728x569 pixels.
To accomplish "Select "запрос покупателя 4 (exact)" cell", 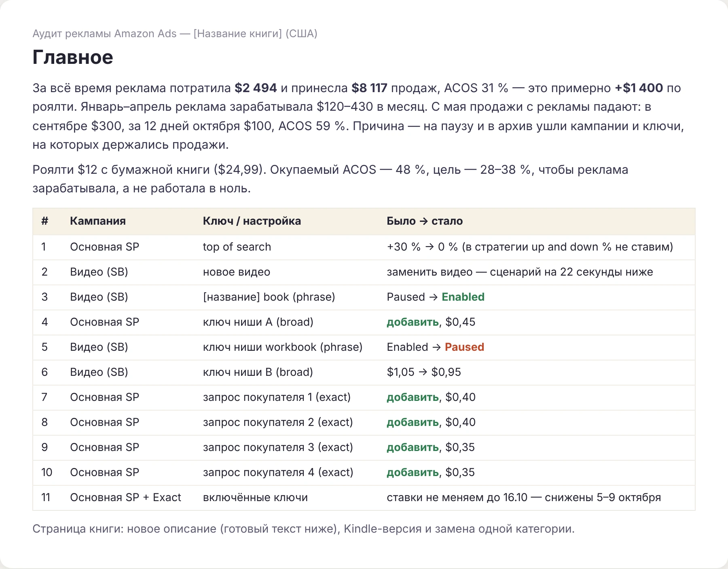I will (x=278, y=472).
